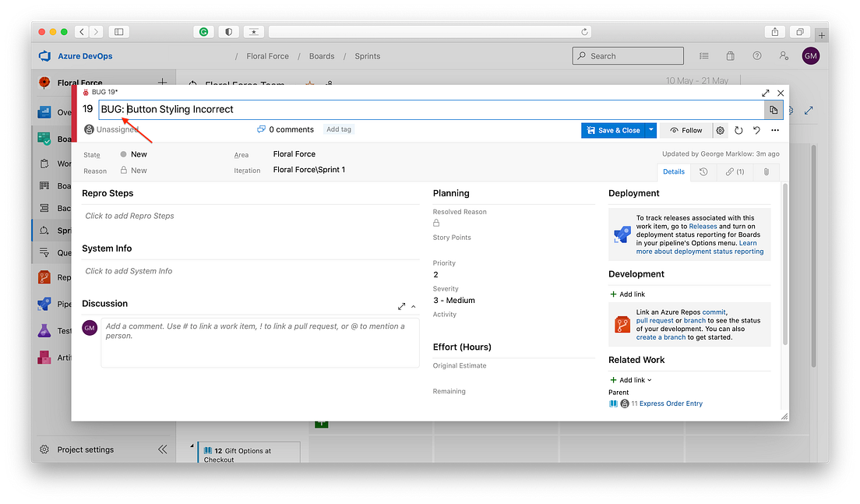The image size is (860, 504).
Task: Undo changes using the revert icon
Action: pos(756,130)
